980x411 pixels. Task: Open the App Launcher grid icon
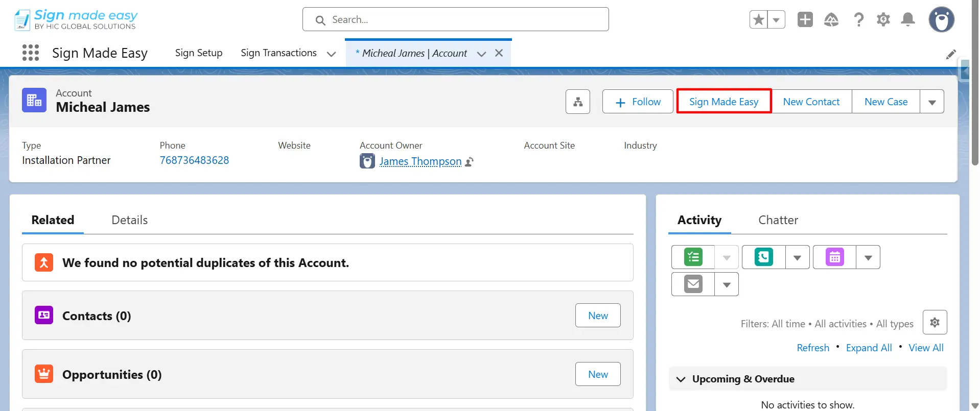(x=31, y=53)
